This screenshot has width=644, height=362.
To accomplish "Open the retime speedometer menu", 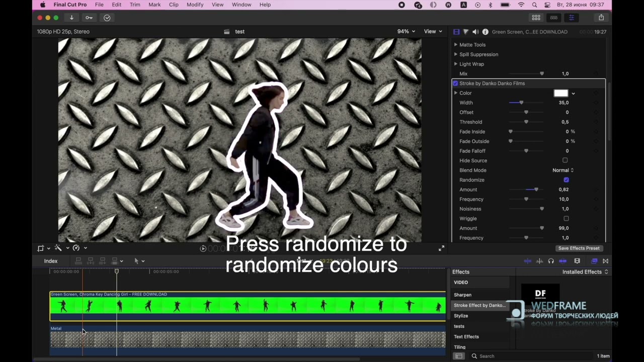I will pos(78,248).
